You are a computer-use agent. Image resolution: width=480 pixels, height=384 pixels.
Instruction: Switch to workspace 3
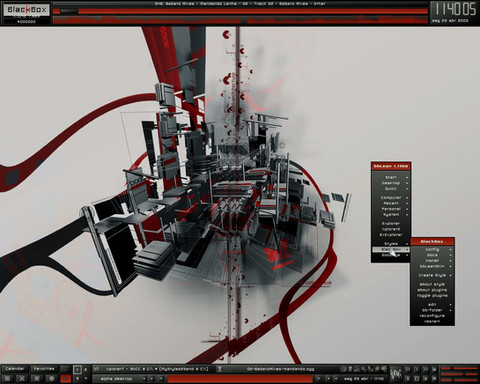pyautogui.click(x=77, y=379)
